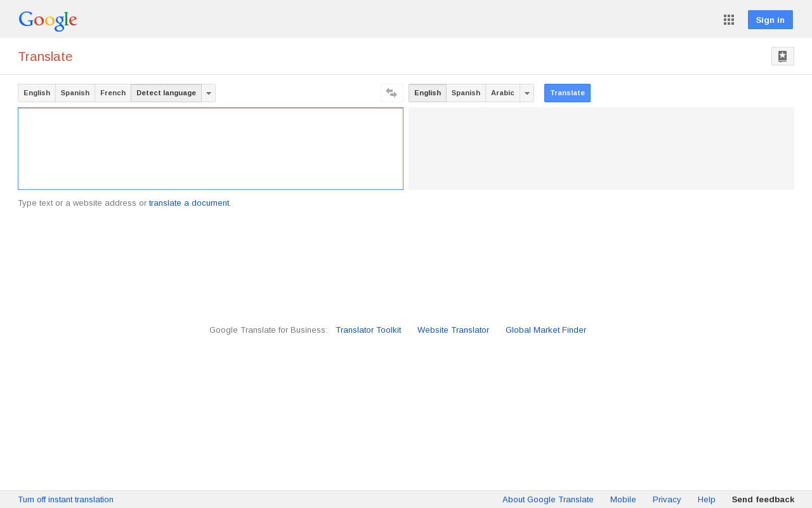The image size is (812, 508).
Task: Click Send feedback
Action: pyautogui.click(x=763, y=500)
